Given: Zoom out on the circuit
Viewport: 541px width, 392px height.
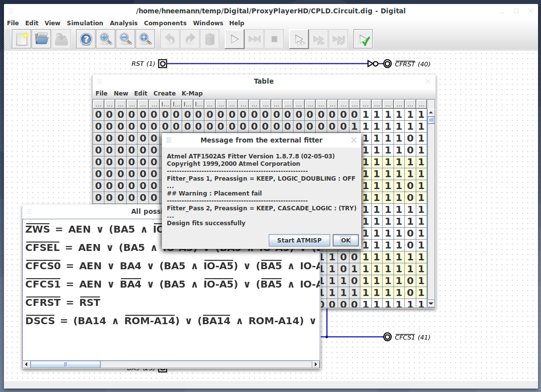Looking at the screenshot, I should [x=125, y=39].
